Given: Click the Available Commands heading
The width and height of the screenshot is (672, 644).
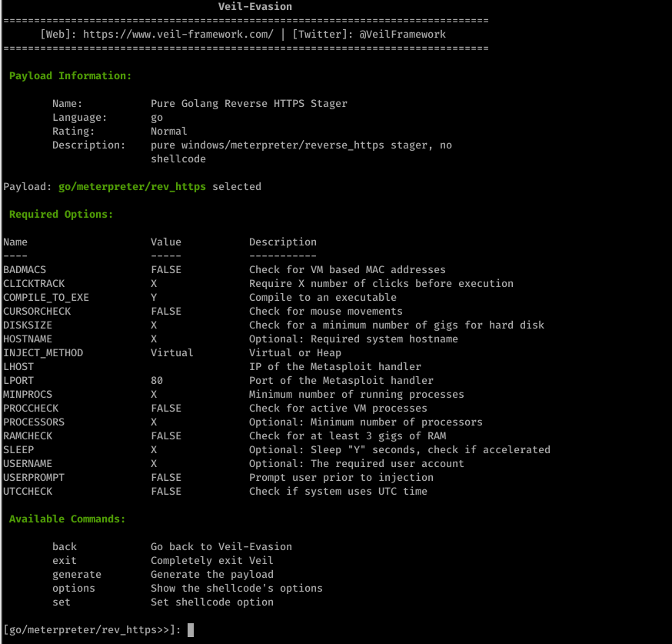Looking at the screenshot, I should coord(68,519).
